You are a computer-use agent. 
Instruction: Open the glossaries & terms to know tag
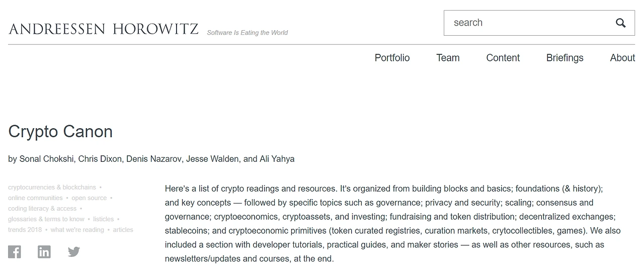(x=46, y=219)
